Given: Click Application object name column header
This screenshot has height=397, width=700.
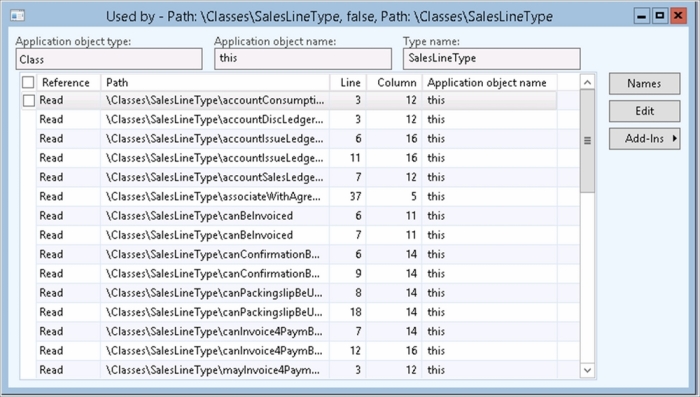Looking at the screenshot, I should click(x=490, y=83).
